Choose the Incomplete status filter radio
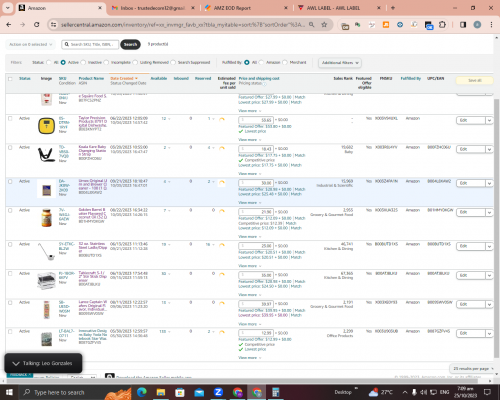 click(x=106, y=62)
